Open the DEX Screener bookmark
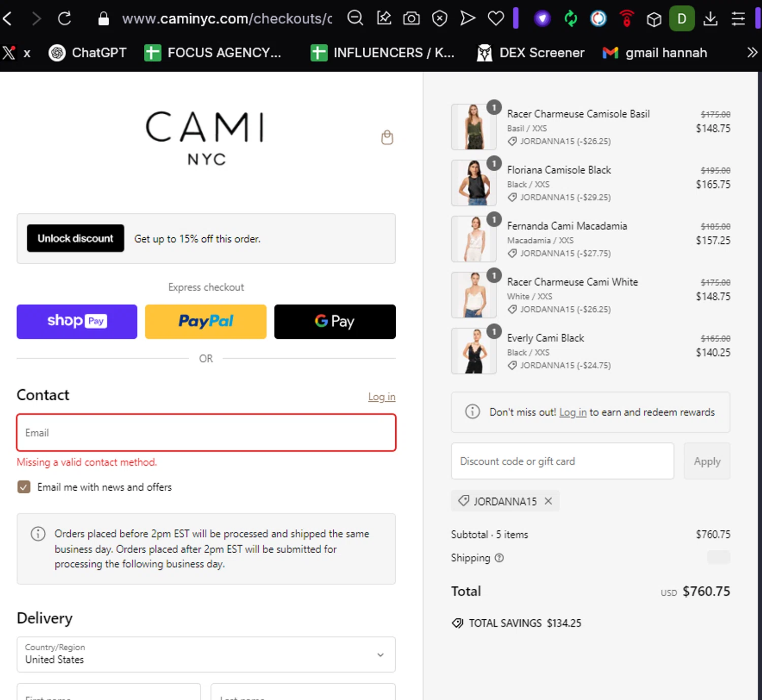The width and height of the screenshot is (762, 700). tap(530, 53)
